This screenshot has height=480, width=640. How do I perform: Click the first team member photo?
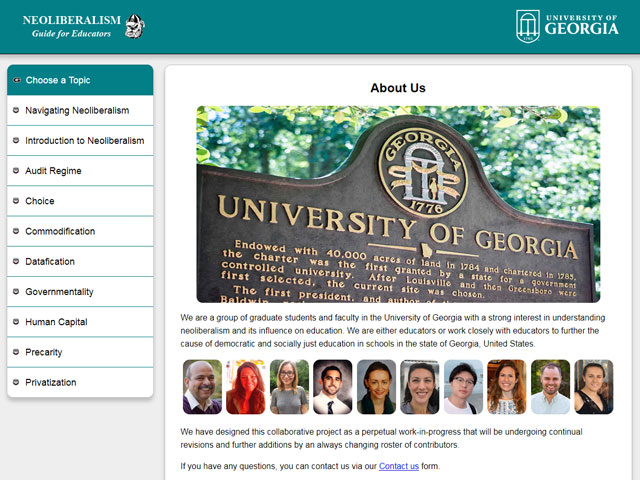(202, 387)
